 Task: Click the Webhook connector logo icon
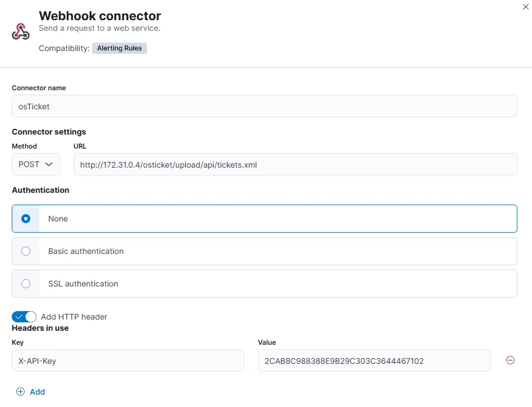click(x=21, y=31)
